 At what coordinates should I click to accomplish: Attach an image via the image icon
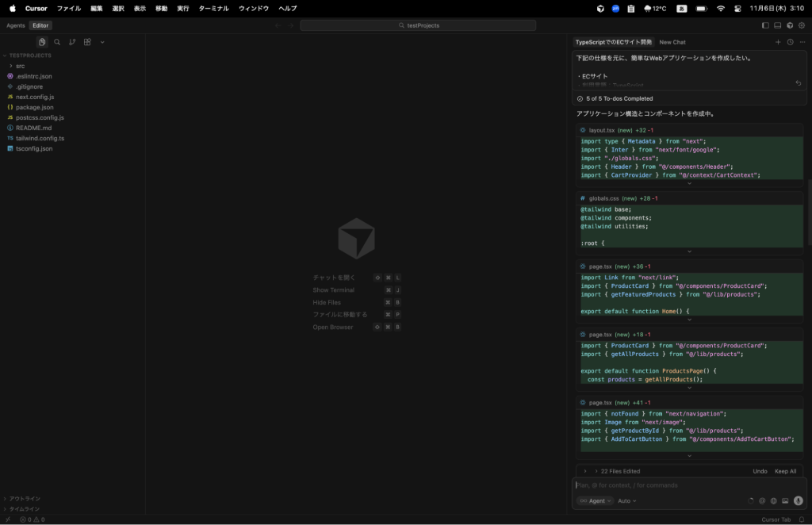point(785,500)
